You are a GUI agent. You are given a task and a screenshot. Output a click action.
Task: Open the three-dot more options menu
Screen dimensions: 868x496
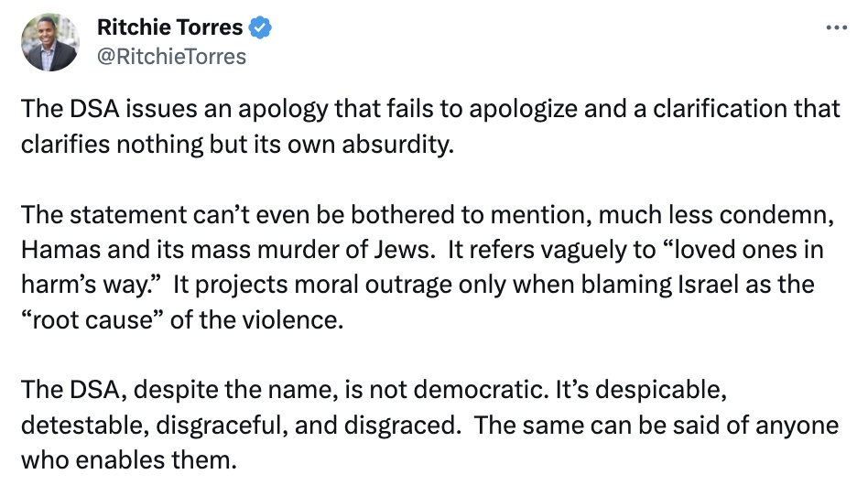point(836,27)
